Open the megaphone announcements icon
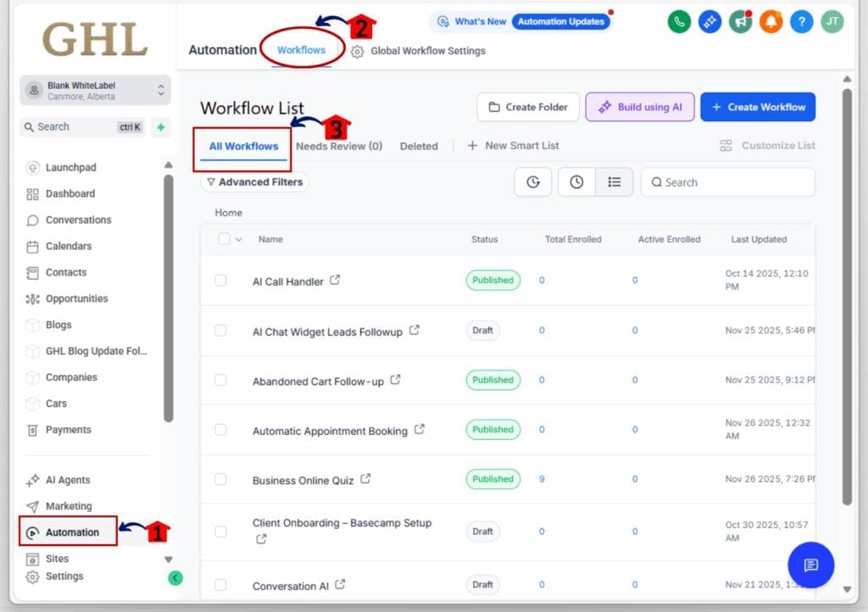This screenshot has width=868, height=612. point(740,22)
